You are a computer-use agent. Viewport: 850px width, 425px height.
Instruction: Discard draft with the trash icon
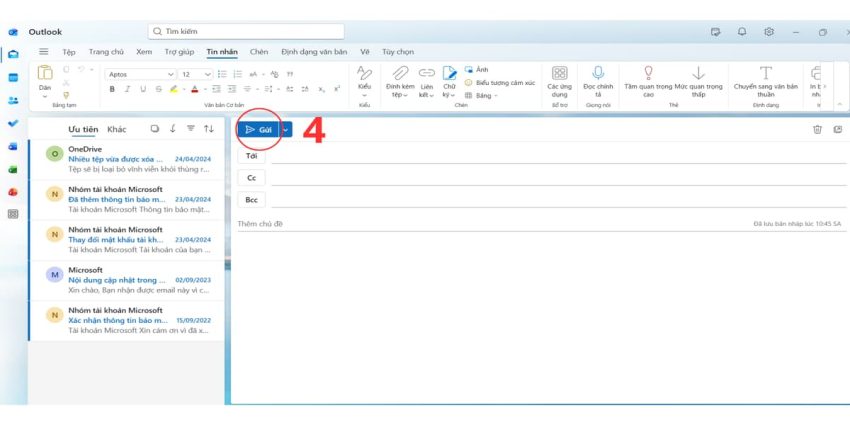click(x=817, y=129)
